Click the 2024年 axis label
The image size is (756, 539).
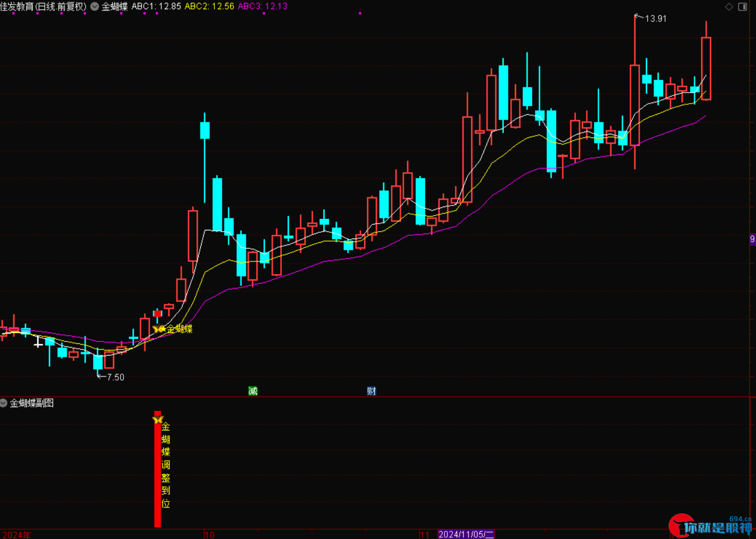pos(17,534)
